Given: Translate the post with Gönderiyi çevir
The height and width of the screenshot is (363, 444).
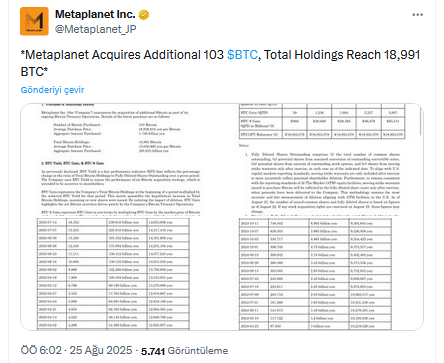Looking at the screenshot, I should pyautogui.click(x=52, y=90).
